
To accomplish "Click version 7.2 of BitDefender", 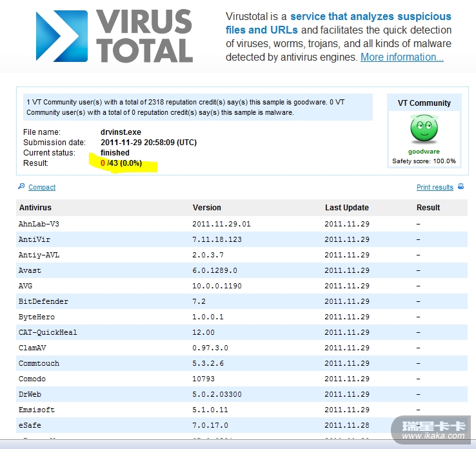I will [199, 301].
